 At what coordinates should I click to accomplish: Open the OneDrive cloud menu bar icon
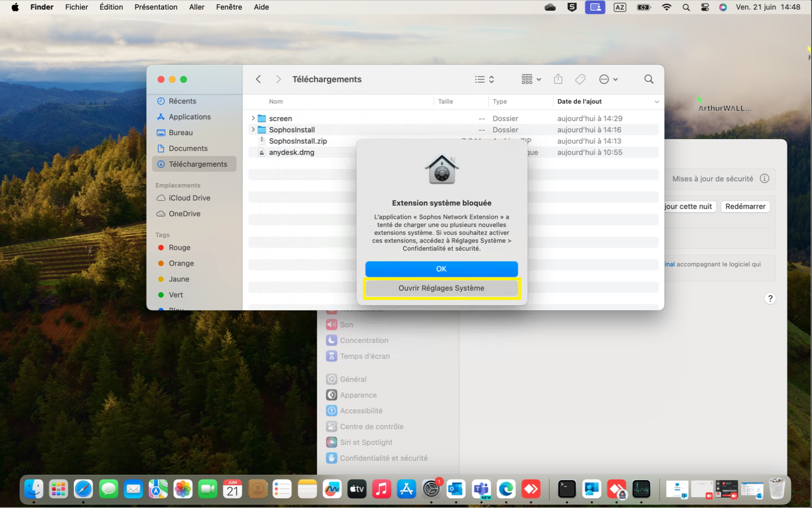[x=550, y=7]
